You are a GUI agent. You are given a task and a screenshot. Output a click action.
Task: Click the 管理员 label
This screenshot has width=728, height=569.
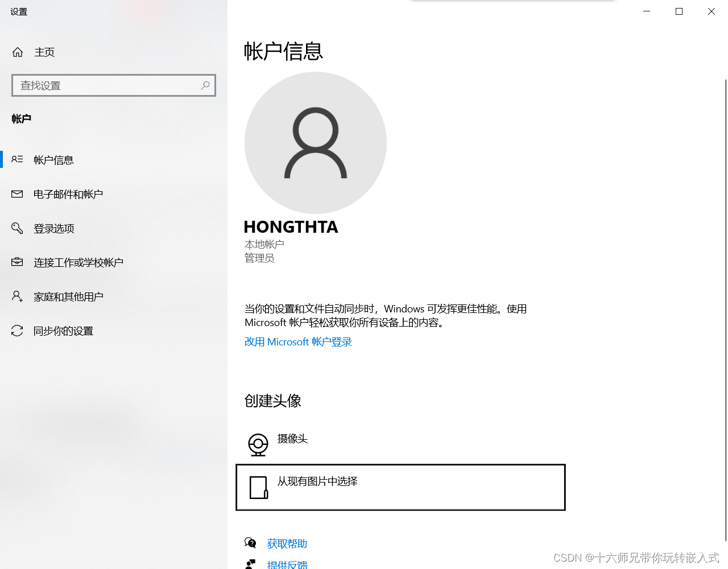coord(259,258)
